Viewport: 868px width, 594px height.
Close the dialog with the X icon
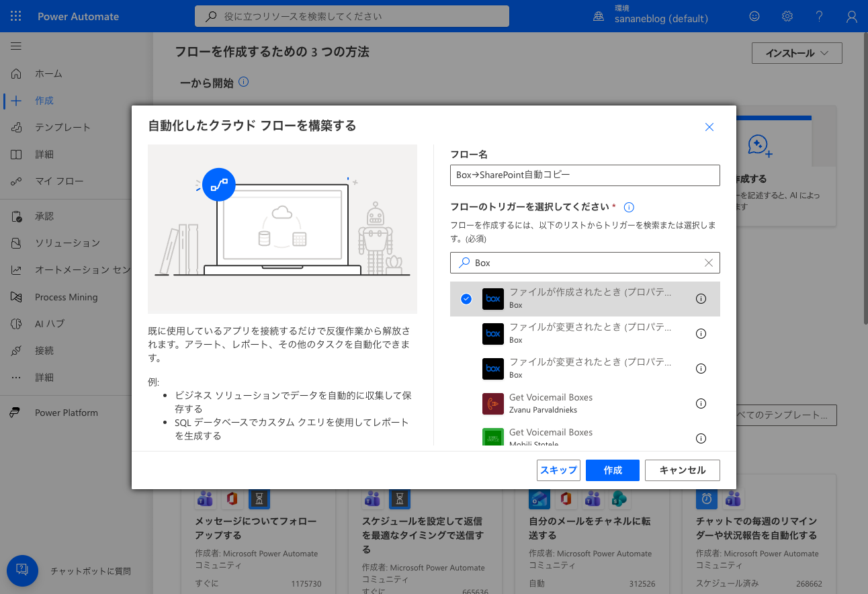[x=709, y=127]
